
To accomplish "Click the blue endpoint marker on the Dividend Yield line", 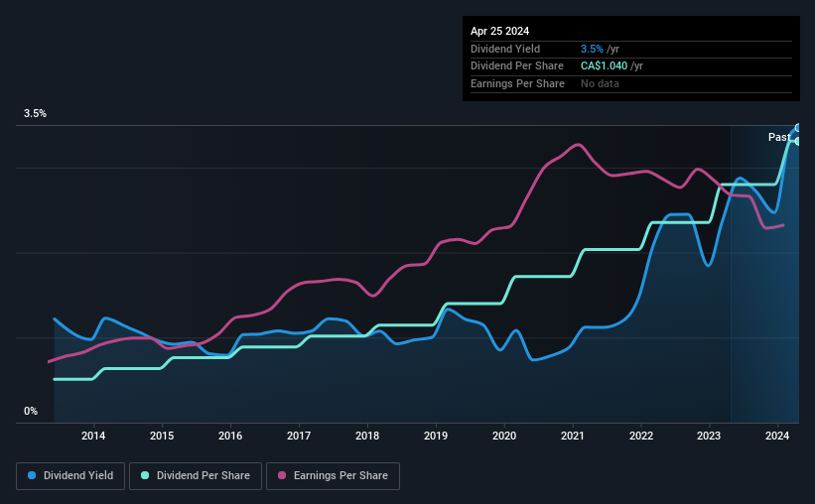I will point(798,128).
